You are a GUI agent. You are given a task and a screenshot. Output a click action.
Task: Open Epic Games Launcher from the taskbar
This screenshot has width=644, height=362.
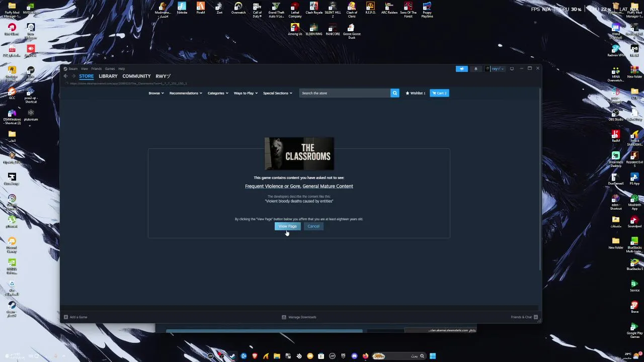tap(343, 356)
